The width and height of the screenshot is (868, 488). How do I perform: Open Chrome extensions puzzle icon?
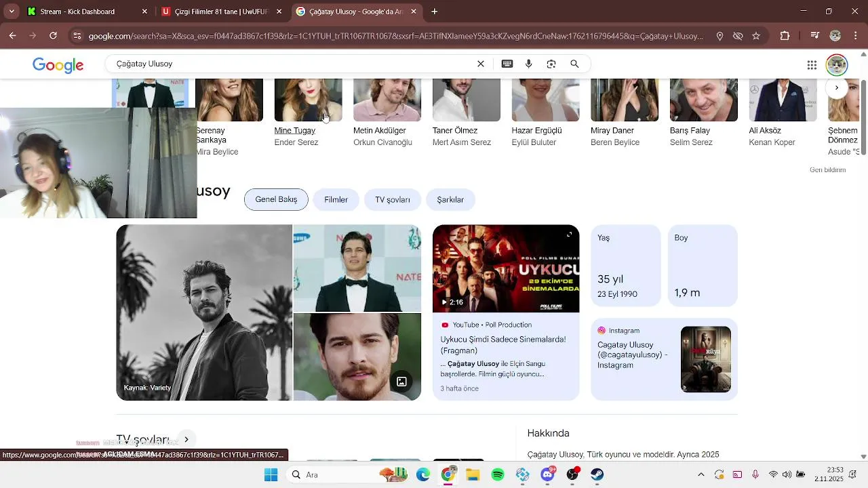tap(785, 36)
